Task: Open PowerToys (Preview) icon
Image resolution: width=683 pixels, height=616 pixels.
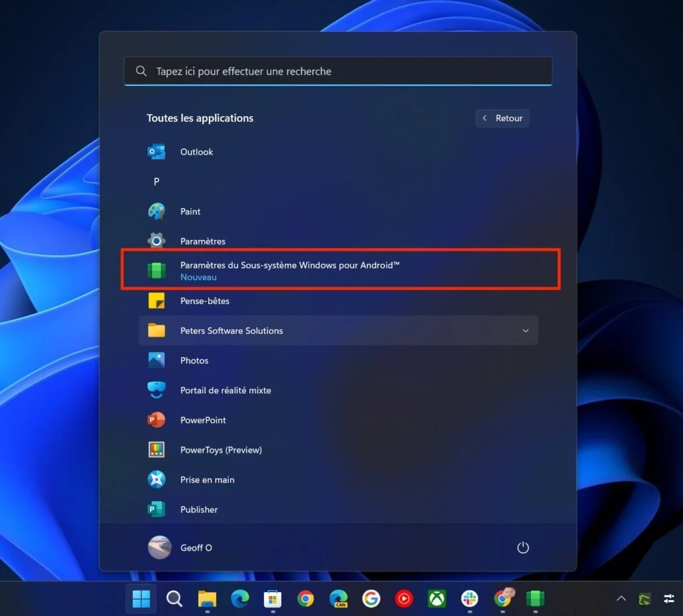Action: [156, 449]
